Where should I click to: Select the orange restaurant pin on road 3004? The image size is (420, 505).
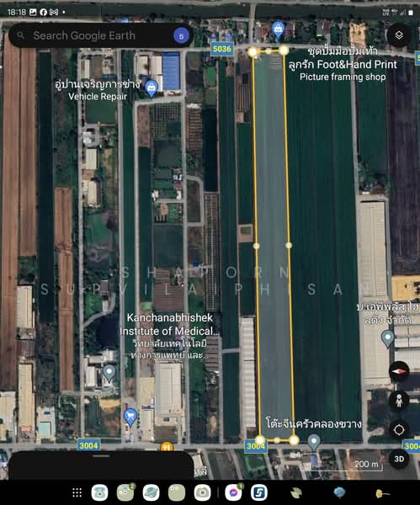(x=167, y=447)
